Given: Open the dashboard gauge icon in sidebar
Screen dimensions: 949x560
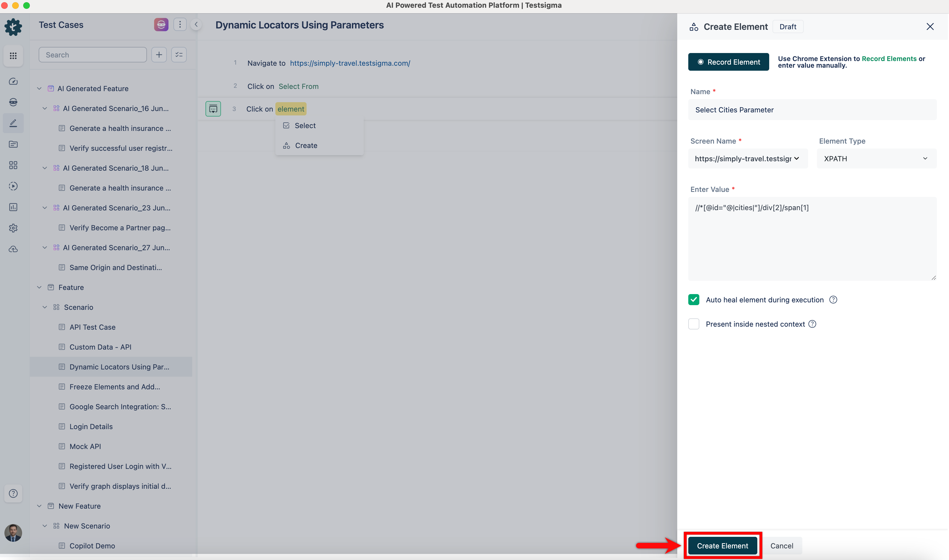Looking at the screenshot, I should 13,81.
